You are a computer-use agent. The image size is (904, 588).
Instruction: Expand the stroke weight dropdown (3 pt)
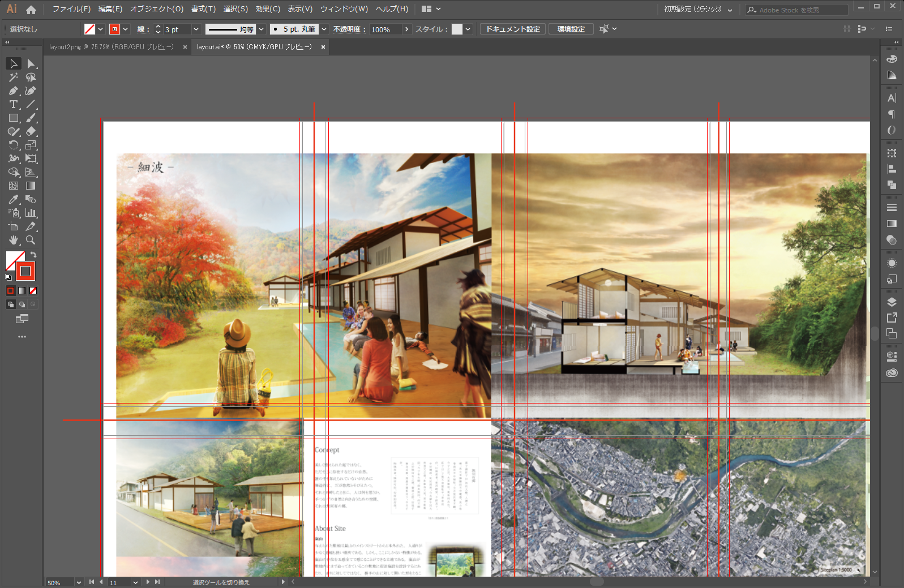196,29
